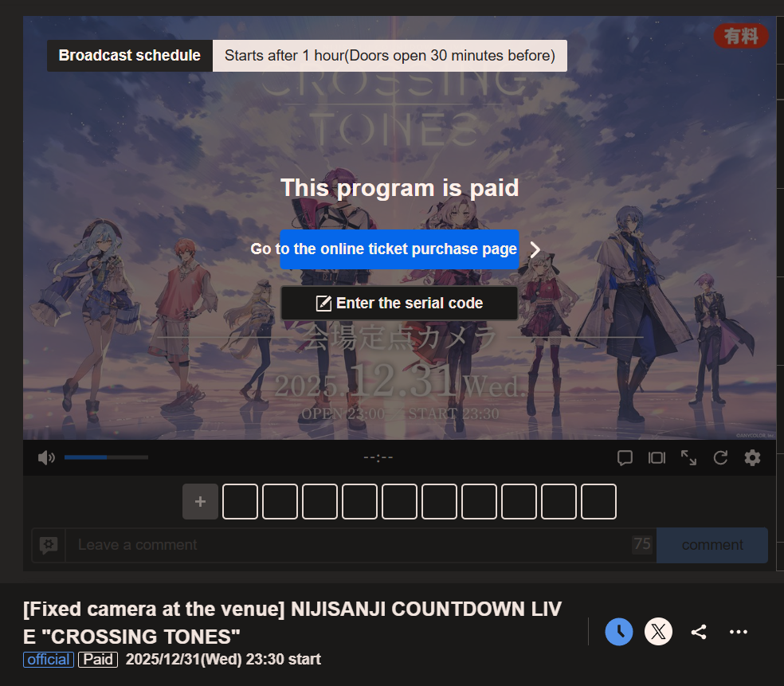
Task: Open comment command settings icon
Action: [49, 545]
